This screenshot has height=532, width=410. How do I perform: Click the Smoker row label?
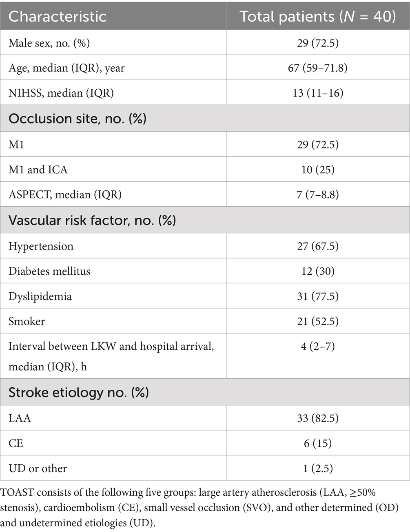click(x=27, y=321)
